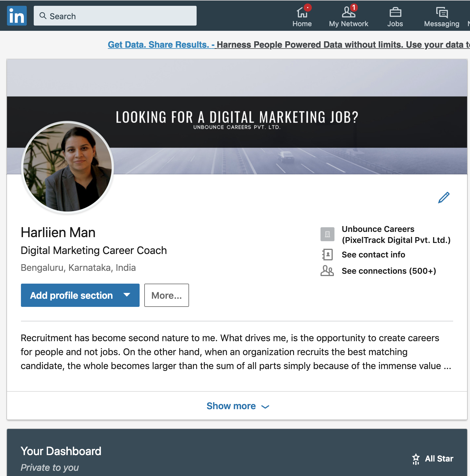Click the magnifier icon in search box

tap(43, 16)
